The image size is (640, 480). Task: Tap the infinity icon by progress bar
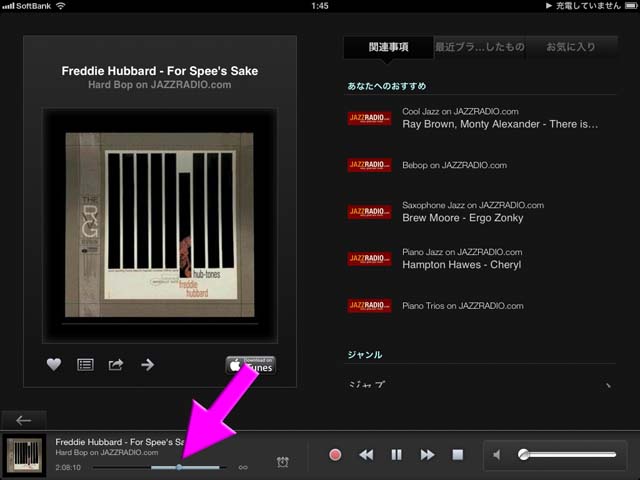click(243, 467)
